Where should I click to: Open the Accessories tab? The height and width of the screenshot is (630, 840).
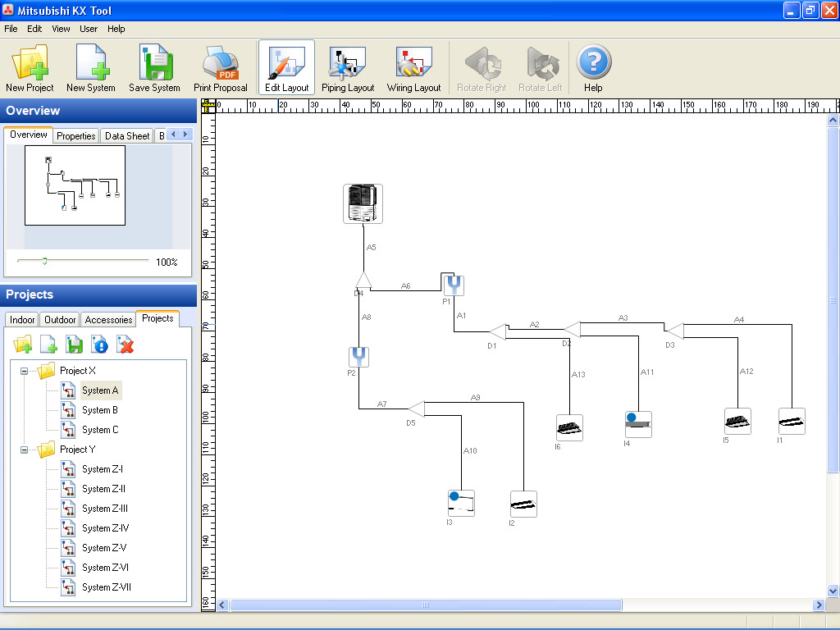click(x=108, y=320)
